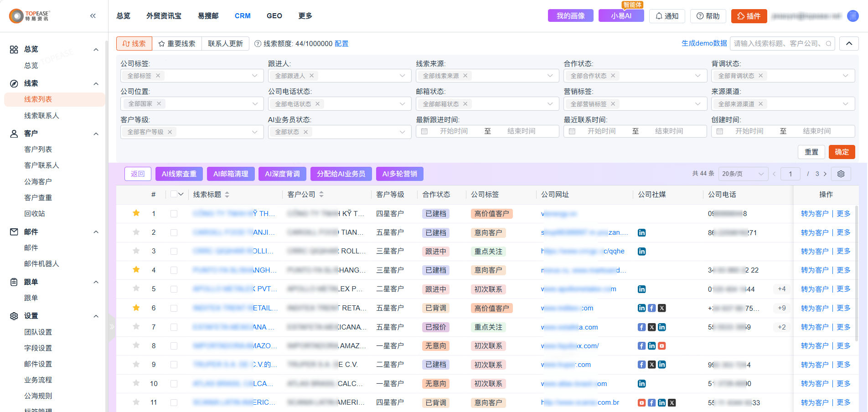The height and width of the screenshot is (412, 868).
Task: Open the GEO top menu item
Action: point(274,16)
